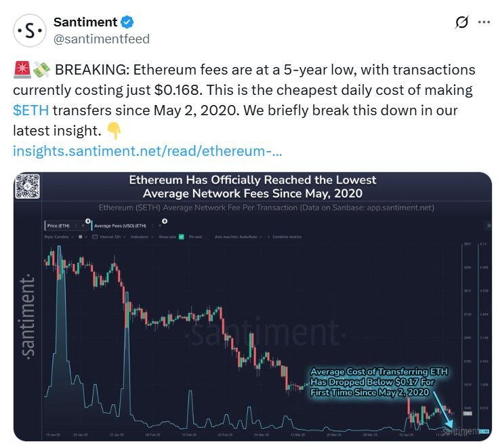Screen dimensions: 498x448
Task: Open the Grok slash-circle icon
Action: 461,22
